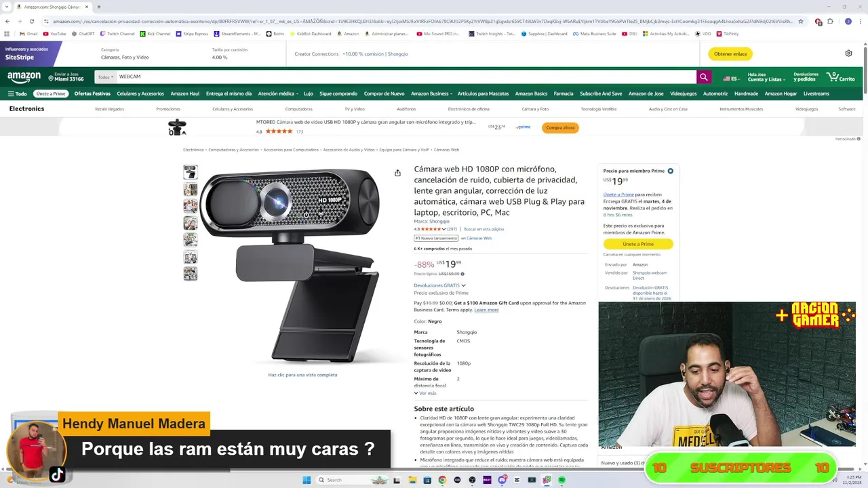Viewport: 868px width, 488px height.
Task: Open the Shcngqio-webcam Direct seller link
Action: 650,275
